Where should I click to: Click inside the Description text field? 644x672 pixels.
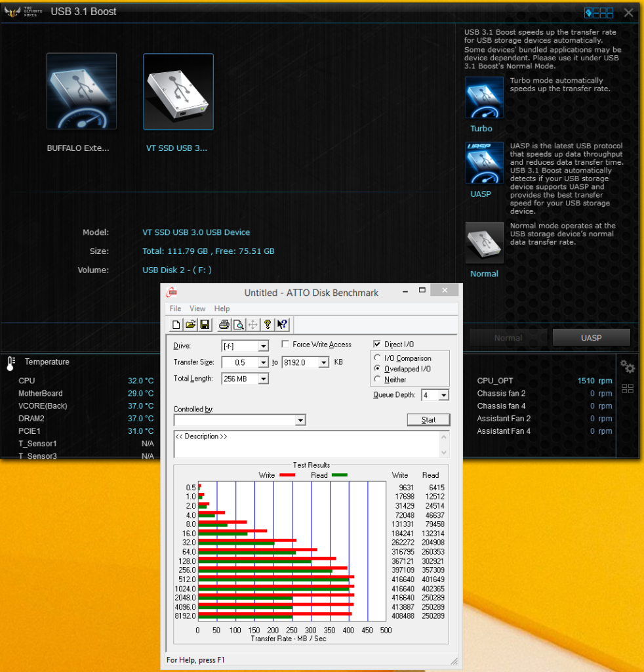306,444
